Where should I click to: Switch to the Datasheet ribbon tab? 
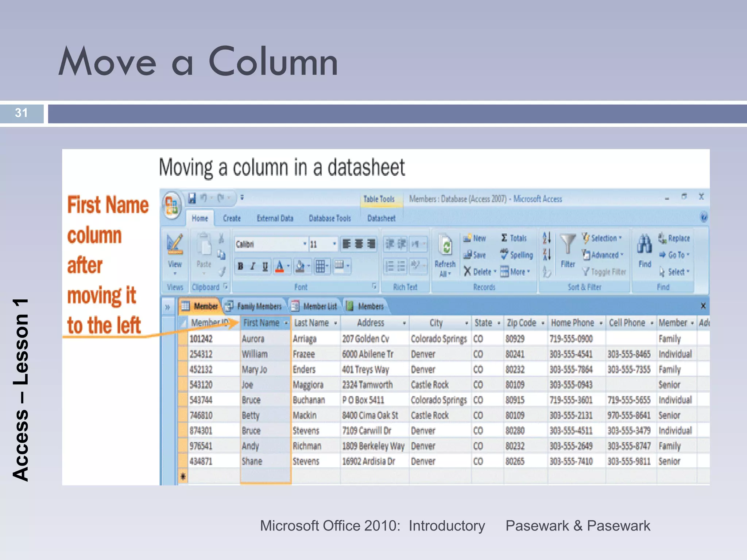click(381, 218)
